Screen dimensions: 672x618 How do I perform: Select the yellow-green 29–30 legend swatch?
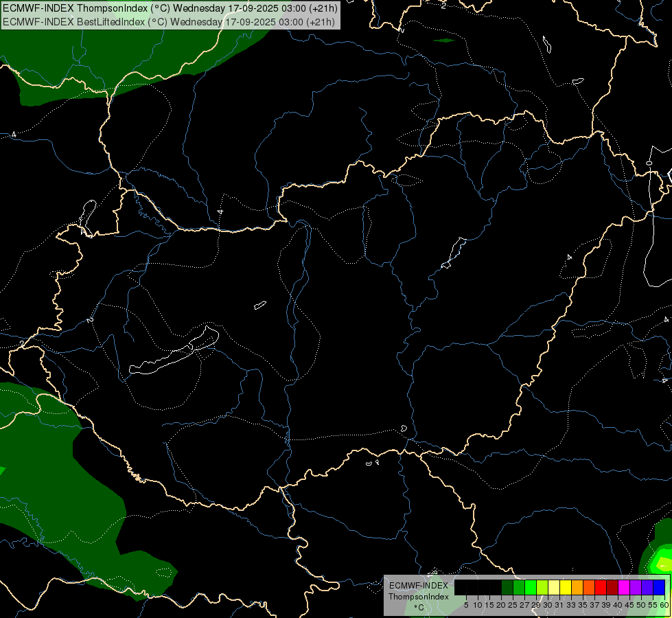tap(542, 587)
